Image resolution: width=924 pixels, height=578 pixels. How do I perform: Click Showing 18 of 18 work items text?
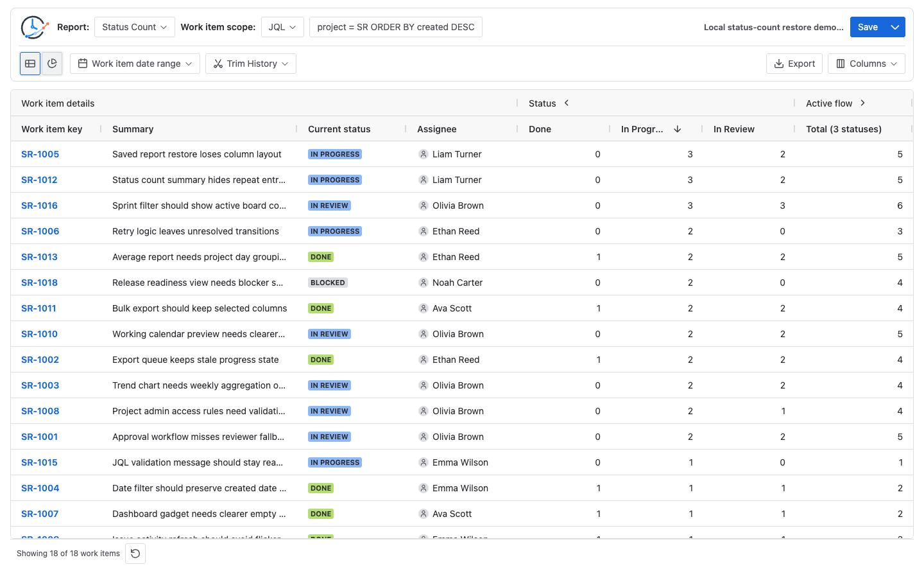click(x=68, y=554)
